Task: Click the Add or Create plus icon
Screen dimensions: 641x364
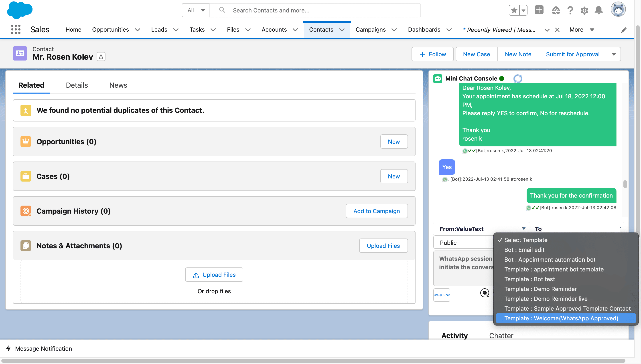Action: point(539,10)
